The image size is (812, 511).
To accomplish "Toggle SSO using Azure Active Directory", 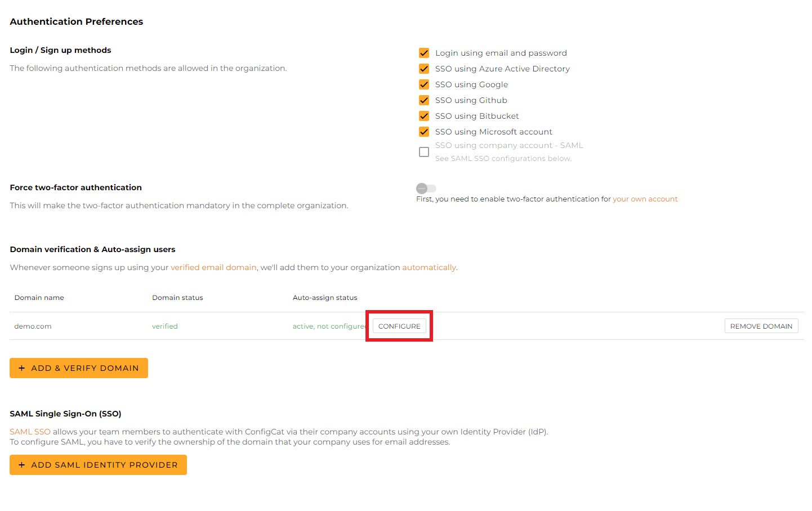I will coord(424,69).
